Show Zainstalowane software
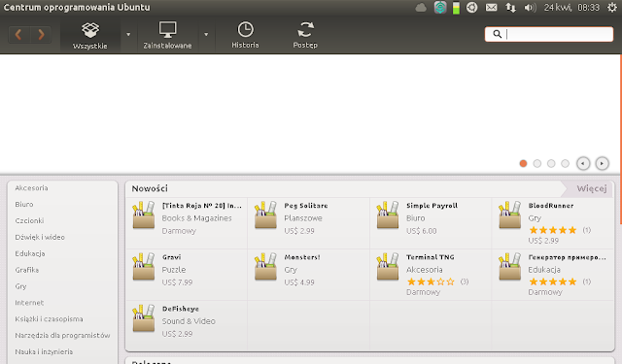The image size is (622, 364). (x=167, y=36)
